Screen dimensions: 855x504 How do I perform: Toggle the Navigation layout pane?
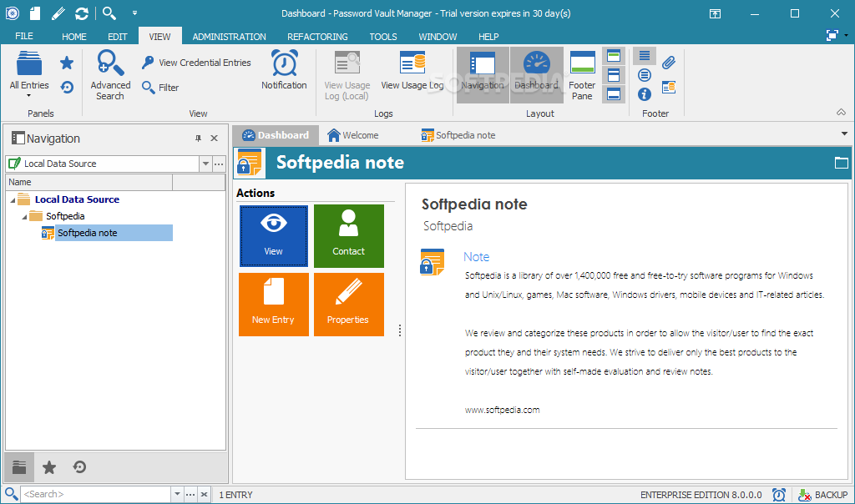(x=483, y=74)
